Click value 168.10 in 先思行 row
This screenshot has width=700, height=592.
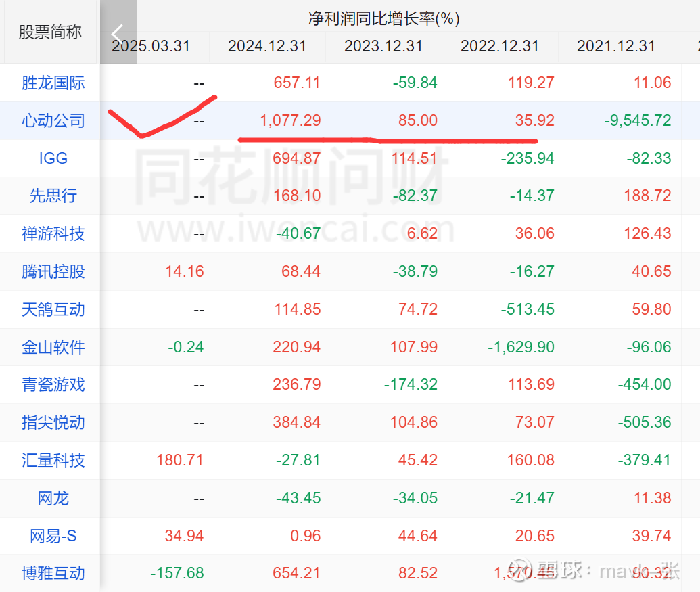pyautogui.click(x=297, y=196)
